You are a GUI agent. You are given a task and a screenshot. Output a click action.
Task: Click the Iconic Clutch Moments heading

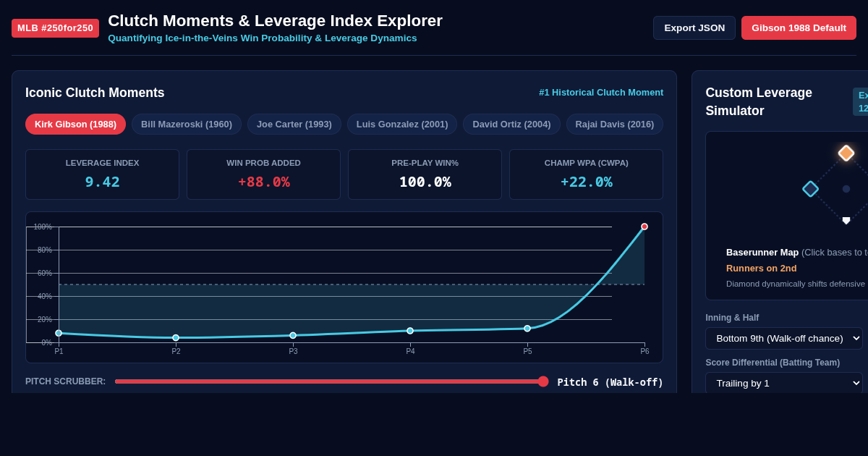coord(95,93)
